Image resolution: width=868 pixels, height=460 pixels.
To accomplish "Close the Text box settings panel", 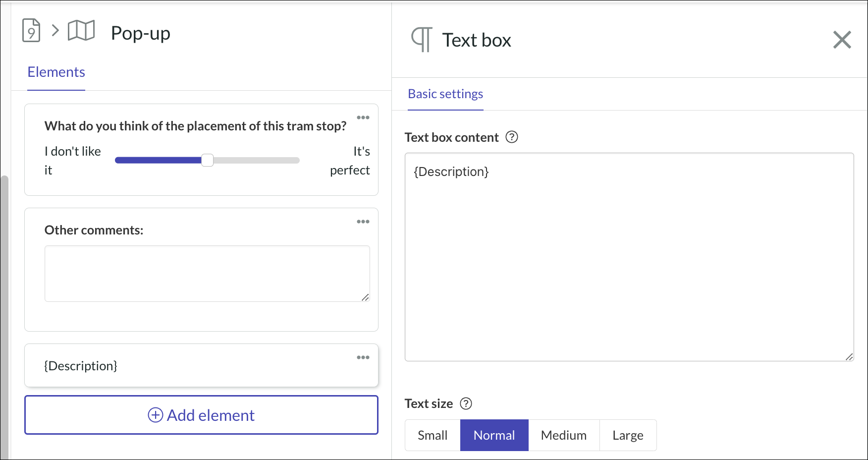I will tap(842, 40).
